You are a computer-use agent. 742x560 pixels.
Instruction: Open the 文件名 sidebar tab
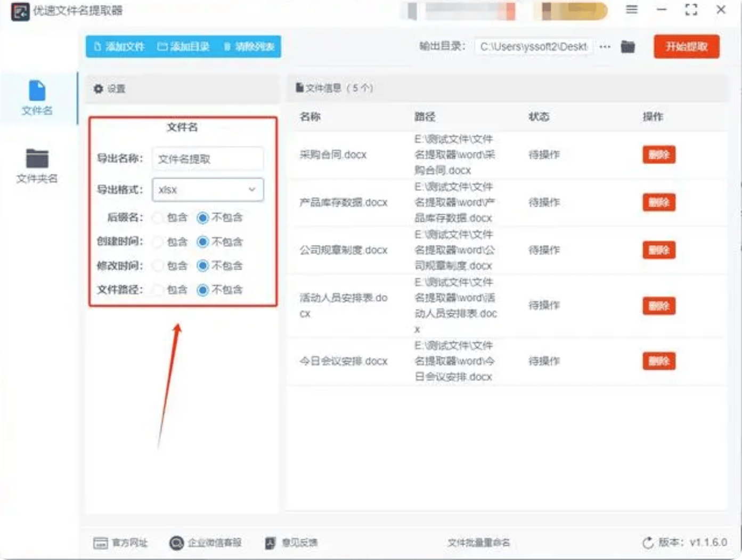(37, 98)
